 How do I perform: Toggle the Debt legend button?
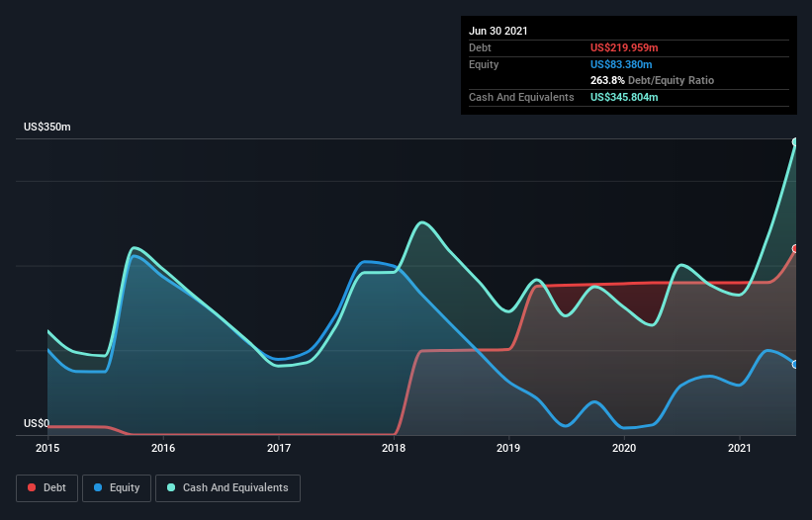pyautogui.click(x=47, y=488)
